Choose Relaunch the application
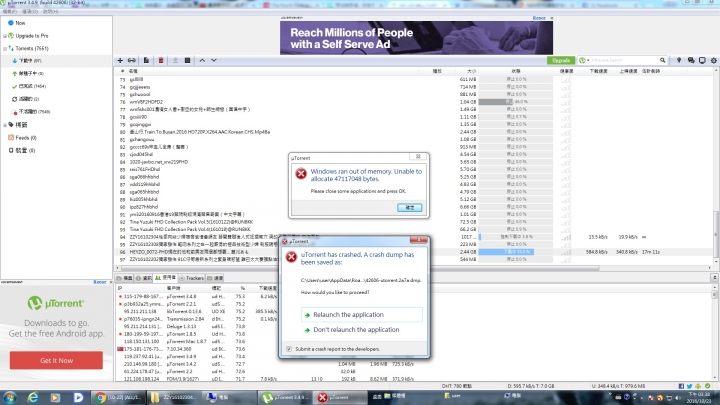Image resolution: width=720 pixels, height=405 pixels. pos(361,315)
